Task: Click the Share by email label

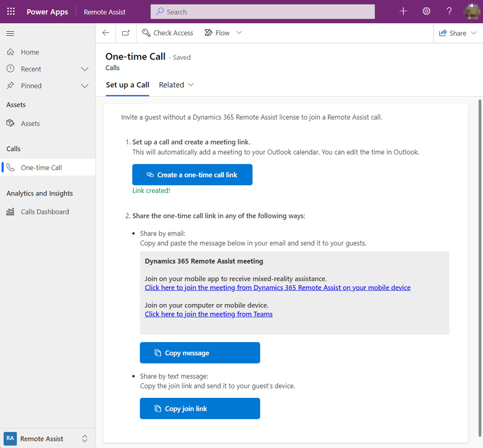Action: pos(162,233)
